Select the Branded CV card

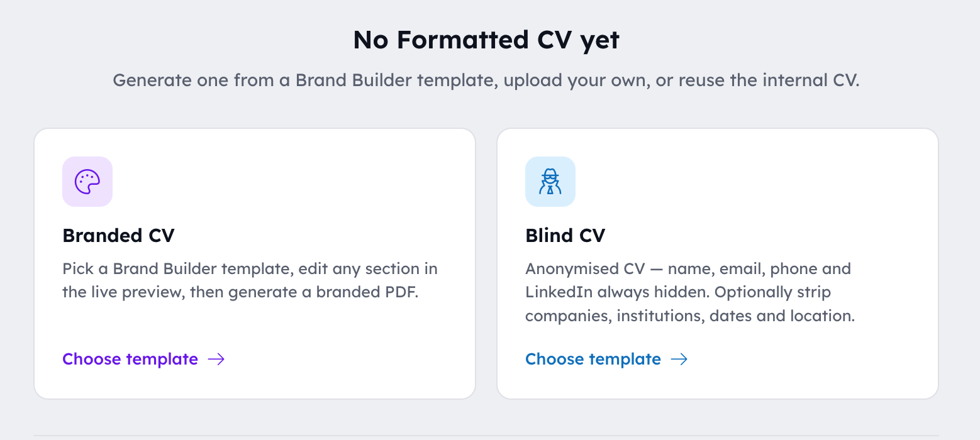(x=255, y=263)
